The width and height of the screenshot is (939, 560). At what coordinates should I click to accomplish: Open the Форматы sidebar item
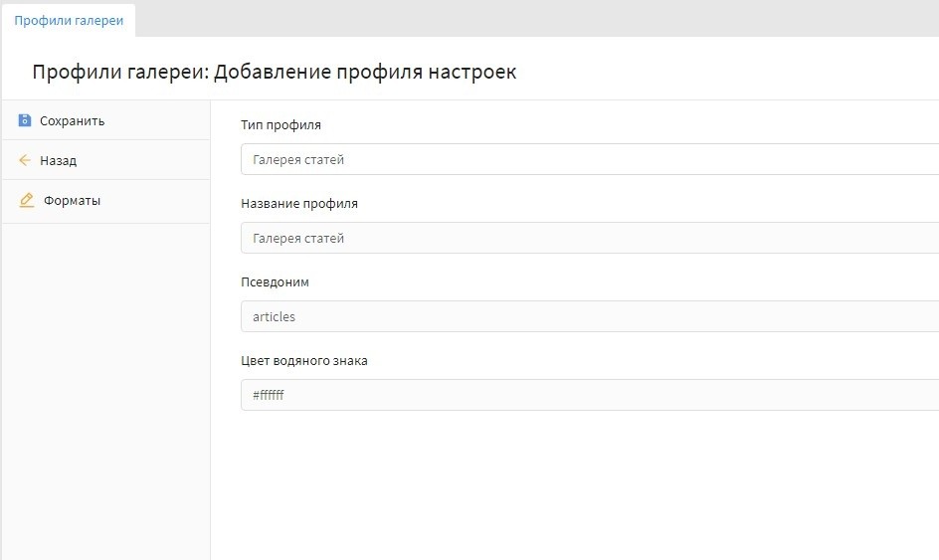pos(72,200)
